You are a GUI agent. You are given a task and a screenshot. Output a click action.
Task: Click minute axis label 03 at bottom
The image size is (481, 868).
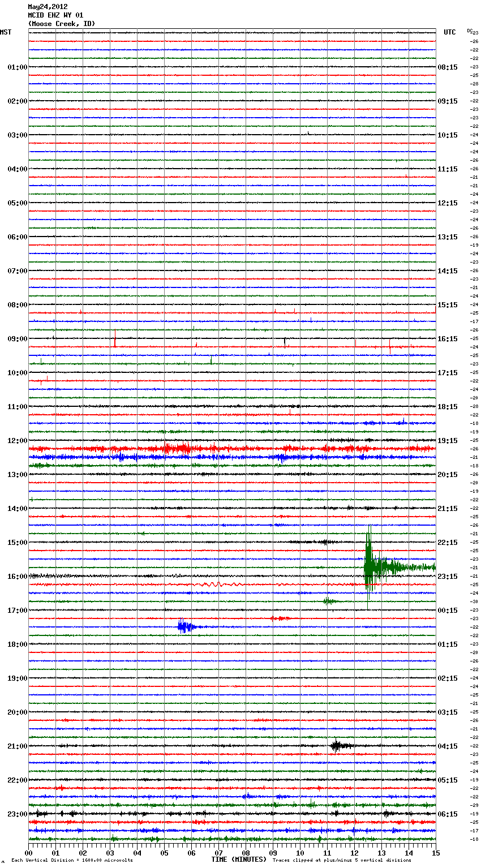pos(110,853)
